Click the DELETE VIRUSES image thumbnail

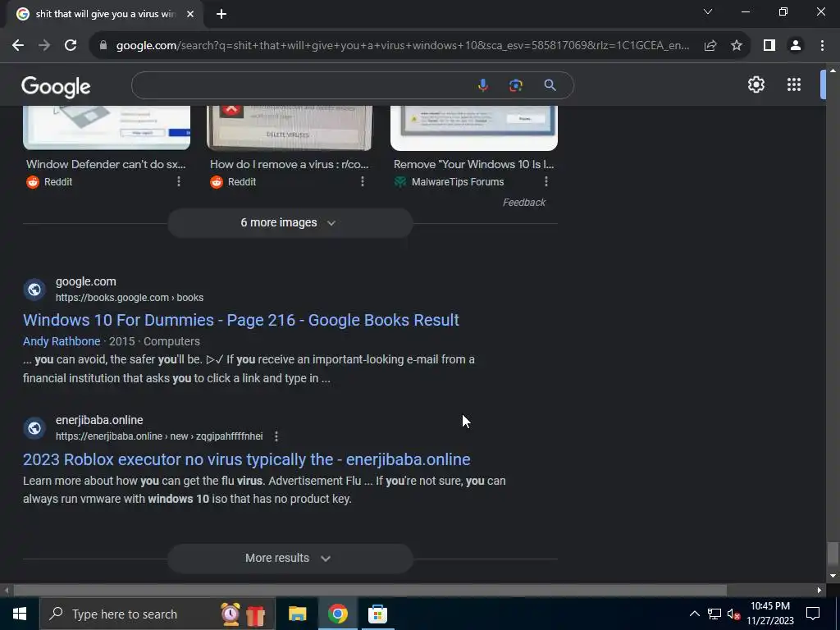[x=290, y=127]
